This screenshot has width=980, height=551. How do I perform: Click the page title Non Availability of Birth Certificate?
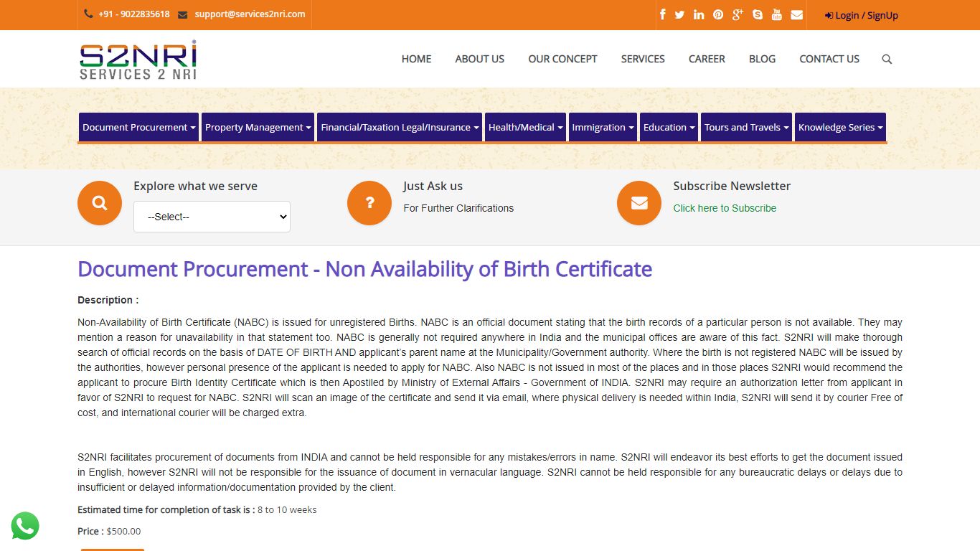coord(364,269)
